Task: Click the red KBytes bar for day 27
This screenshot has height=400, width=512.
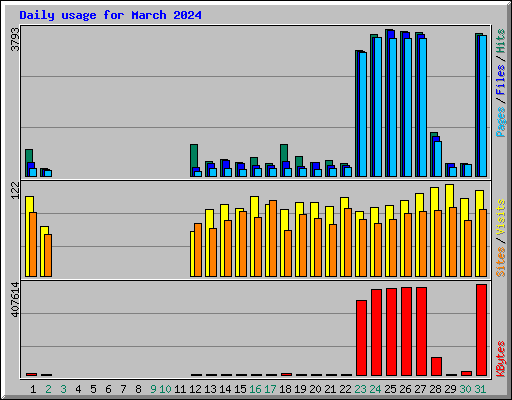Action: [x=421, y=332]
